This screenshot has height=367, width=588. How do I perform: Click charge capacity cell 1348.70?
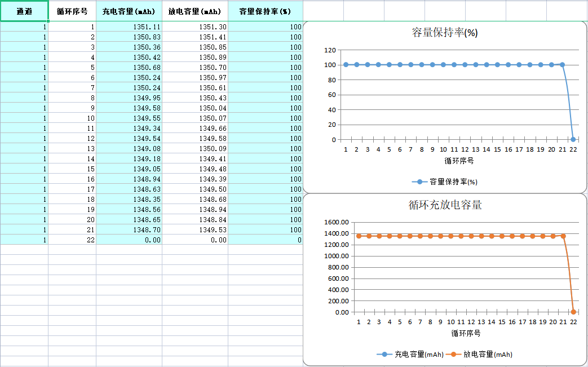[129, 229]
